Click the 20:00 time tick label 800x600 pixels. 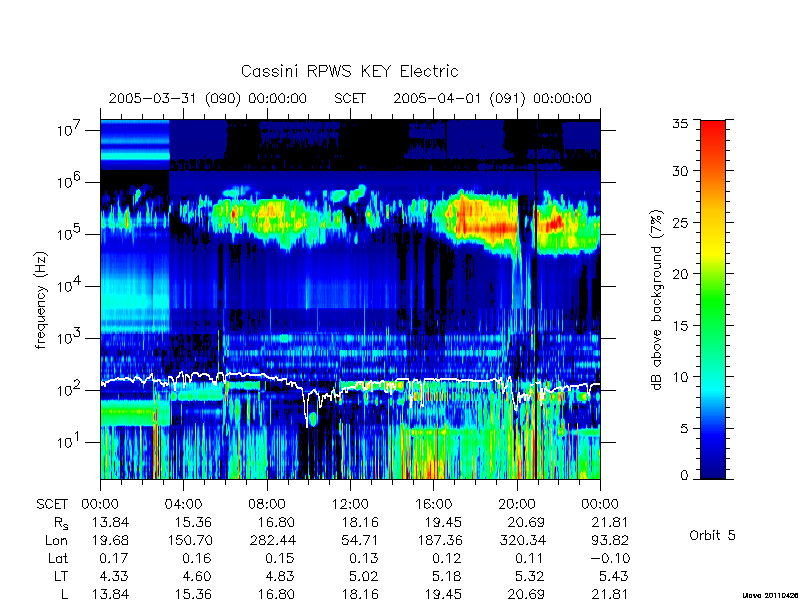[x=517, y=504]
